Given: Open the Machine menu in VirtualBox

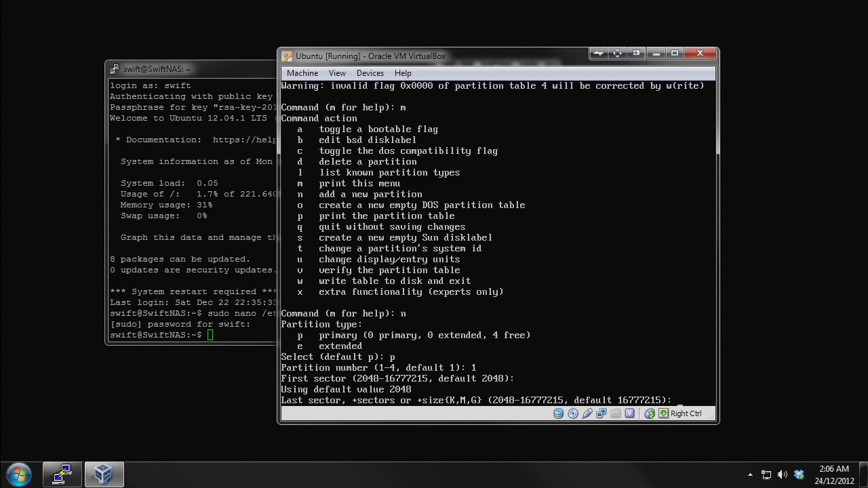Looking at the screenshot, I should pos(302,73).
